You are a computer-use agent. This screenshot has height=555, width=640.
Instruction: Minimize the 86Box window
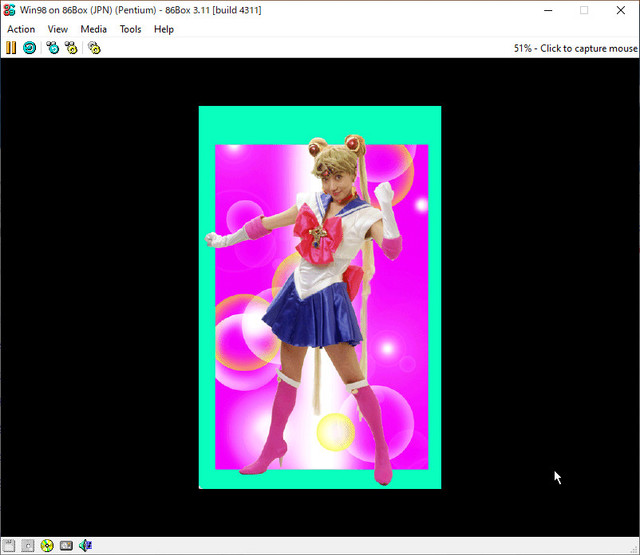tap(548, 10)
